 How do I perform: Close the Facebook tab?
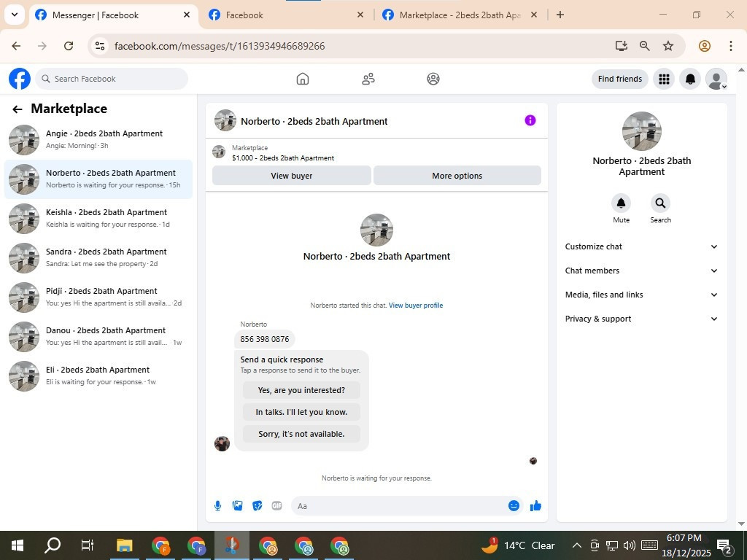[x=360, y=15]
